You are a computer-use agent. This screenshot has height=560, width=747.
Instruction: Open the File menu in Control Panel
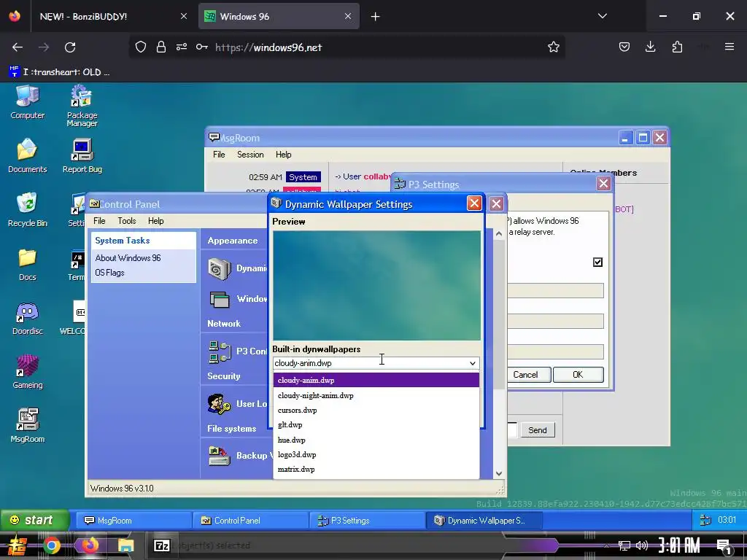click(x=99, y=220)
